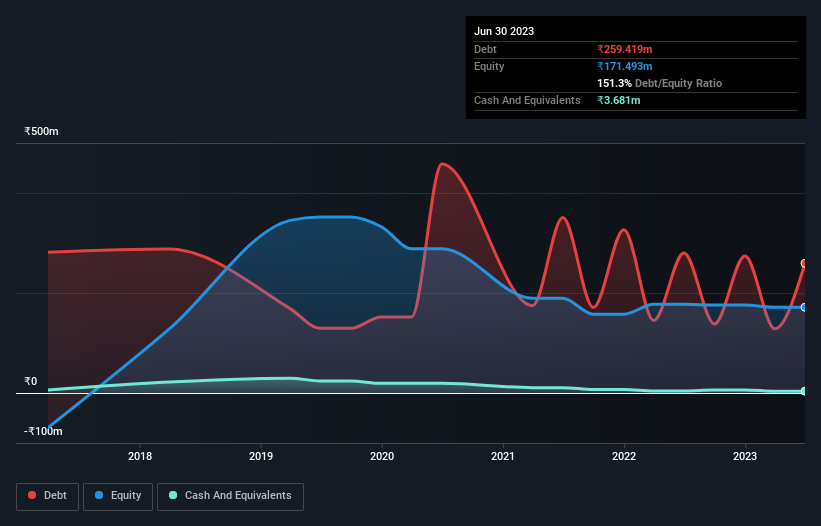
Task: Select the teal Cash endpoint marker
Action: (x=804, y=391)
